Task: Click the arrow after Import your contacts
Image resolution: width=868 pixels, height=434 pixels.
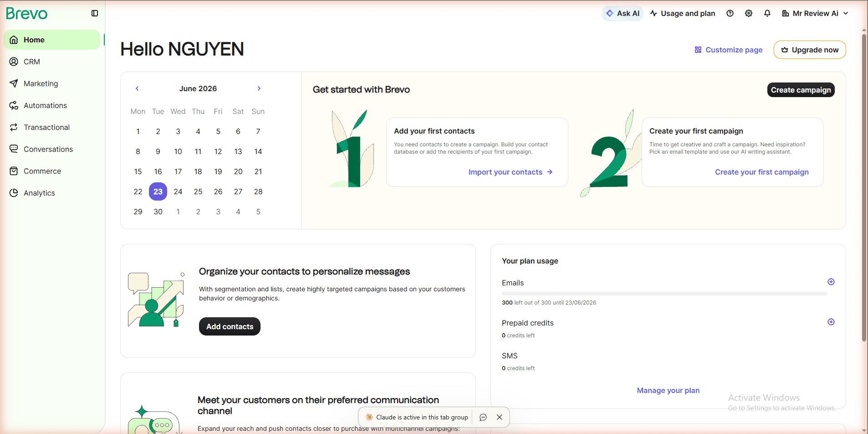Action: (550, 172)
